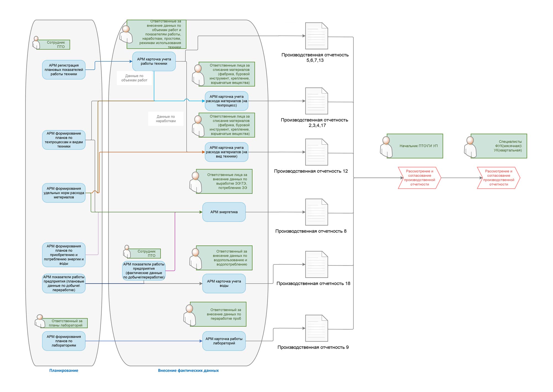Click the АРМ энергетика process block

pyautogui.click(x=224, y=212)
